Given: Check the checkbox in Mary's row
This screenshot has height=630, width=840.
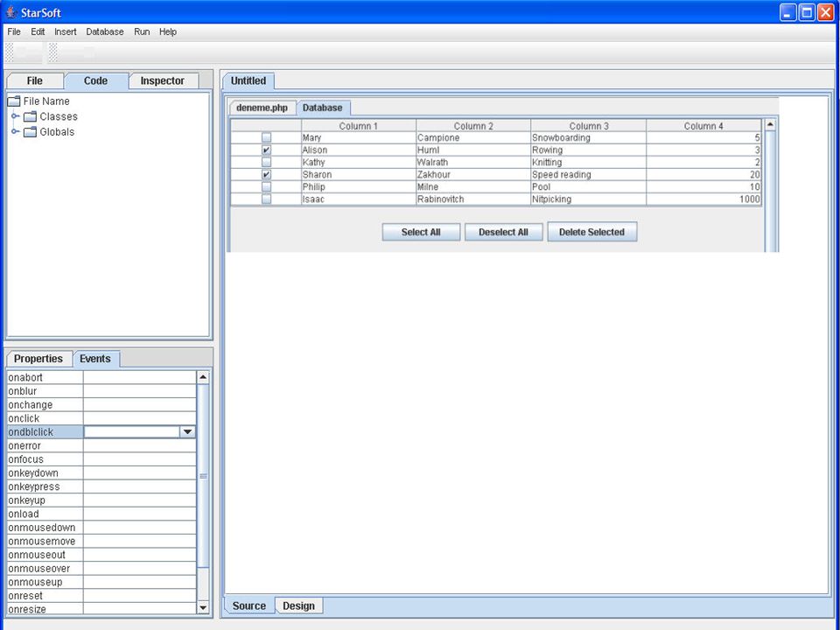Looking at the screenshot, I should click(266, 137).
